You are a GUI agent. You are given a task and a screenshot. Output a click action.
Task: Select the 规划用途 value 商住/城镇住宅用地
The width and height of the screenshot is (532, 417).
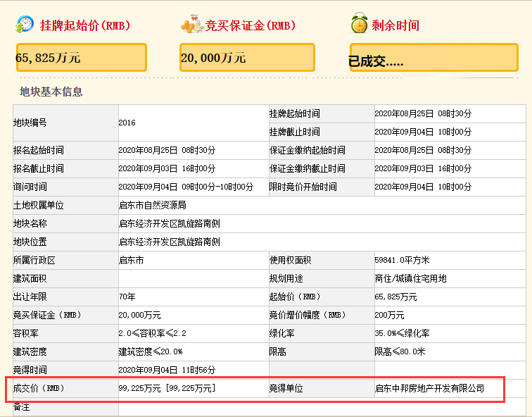tap(410, 278)
